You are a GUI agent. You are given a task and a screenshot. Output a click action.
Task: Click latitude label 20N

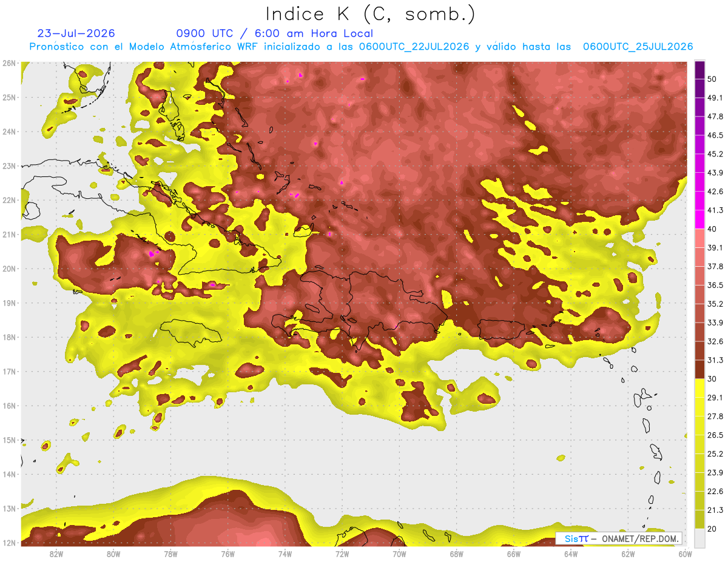pos(9,269)
